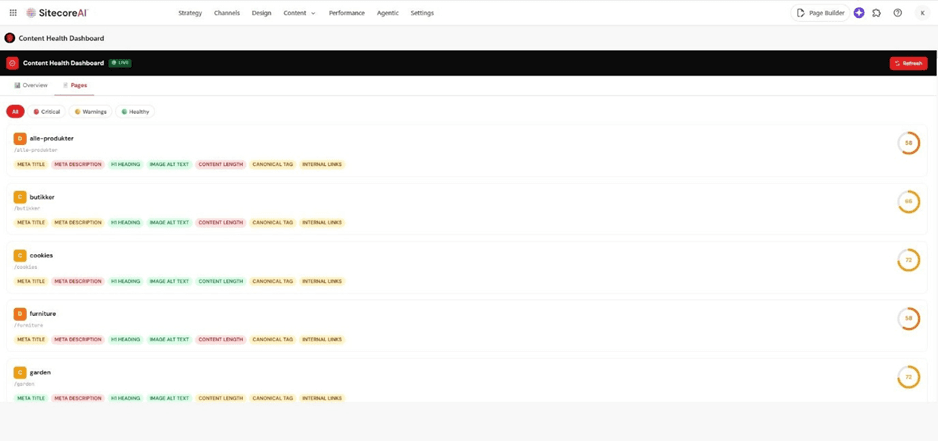Click the grade D badge for furniture
Viewport: 938px width, 441px height.
(20, 314)
